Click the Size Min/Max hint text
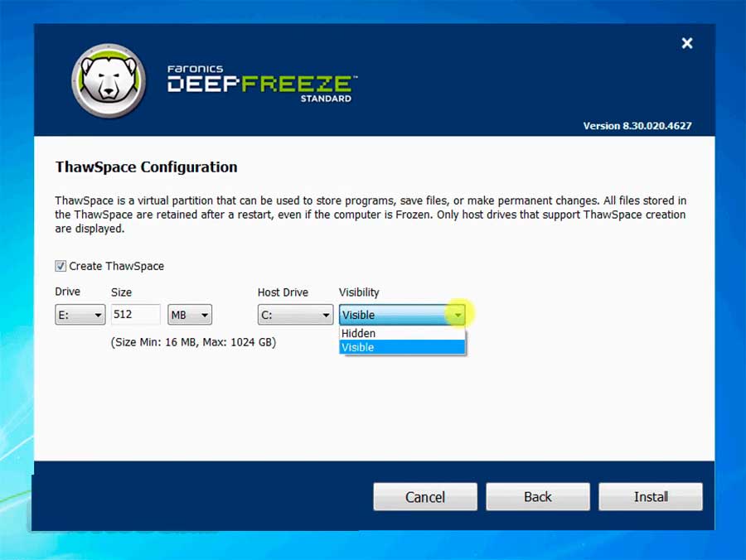 click(x=193, y=341)
